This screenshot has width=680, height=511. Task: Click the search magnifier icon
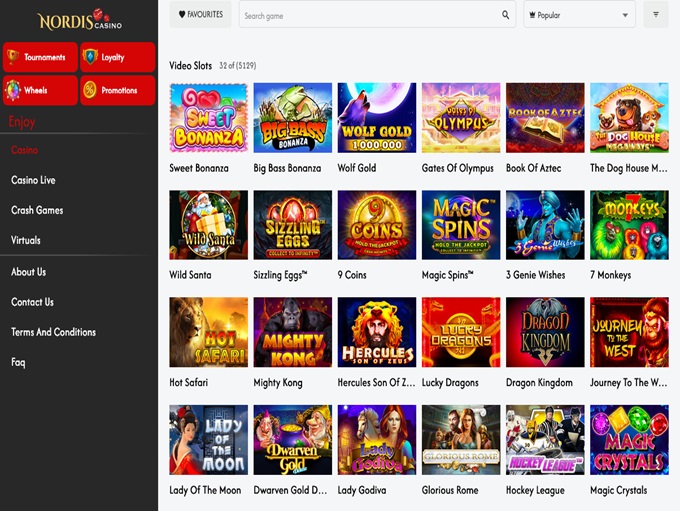coord(506,15)
